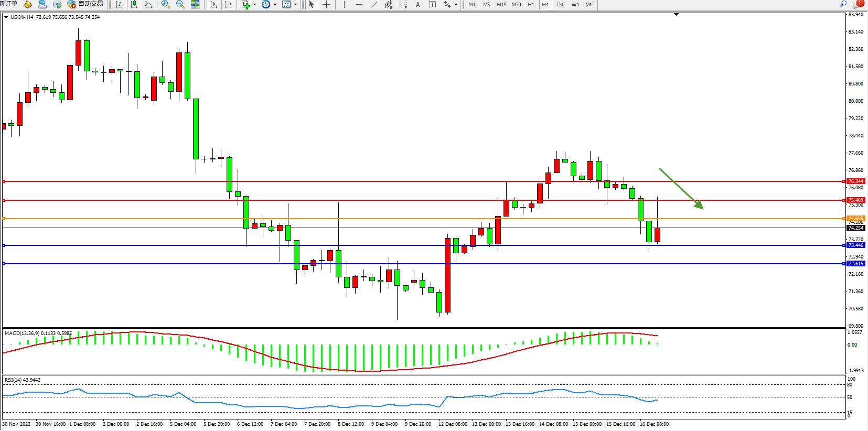Toggle the Auto Scroll chart button
Viewport: 868px width, 431px height.
point(213,5)
